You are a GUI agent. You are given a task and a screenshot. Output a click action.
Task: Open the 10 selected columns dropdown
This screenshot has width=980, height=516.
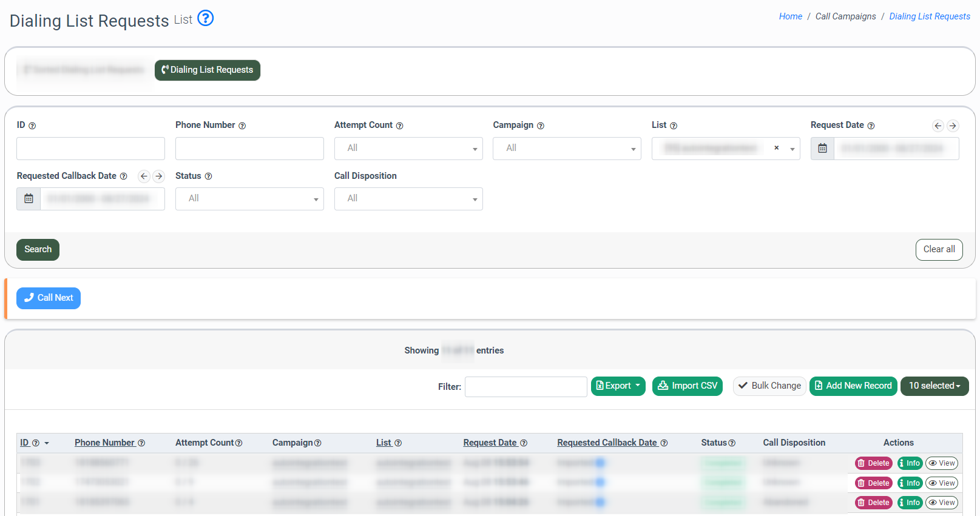pos(934,386)
